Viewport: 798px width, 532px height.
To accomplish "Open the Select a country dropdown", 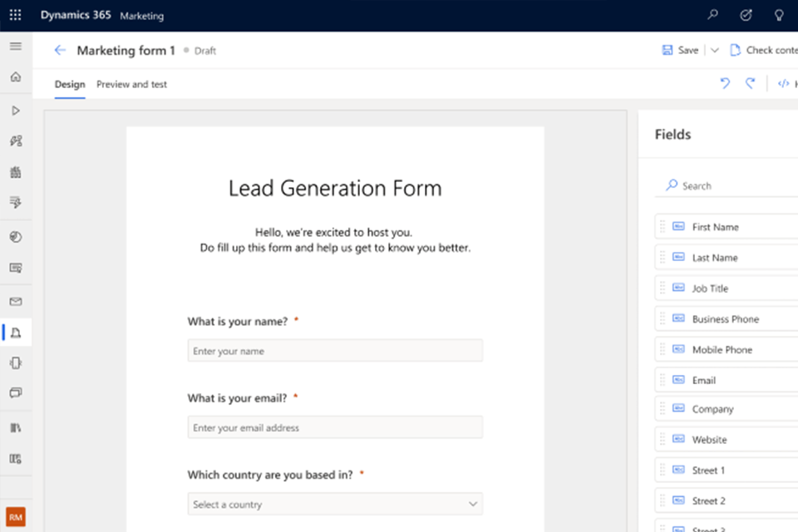I will click(x=335, y=505).
